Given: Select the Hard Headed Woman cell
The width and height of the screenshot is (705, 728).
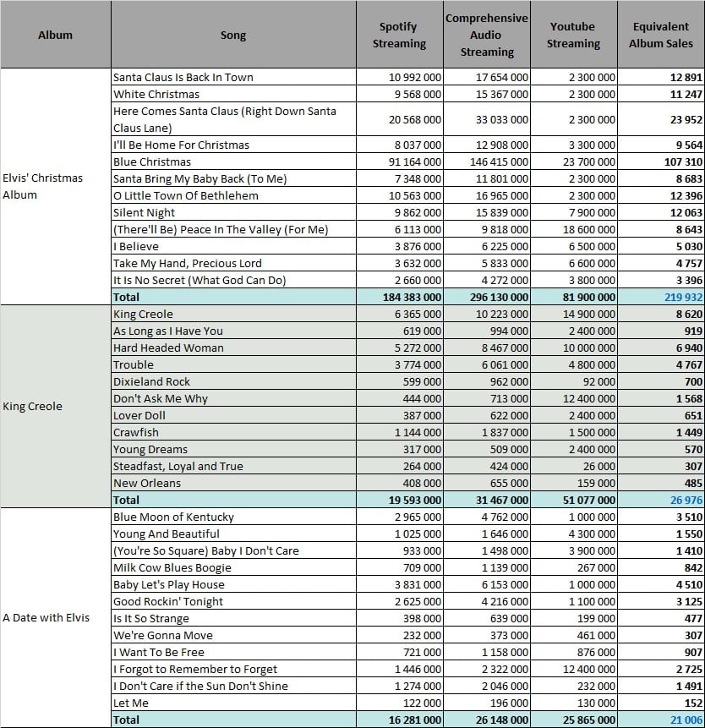Looking at the screenshot, I should tap(233, 348).
